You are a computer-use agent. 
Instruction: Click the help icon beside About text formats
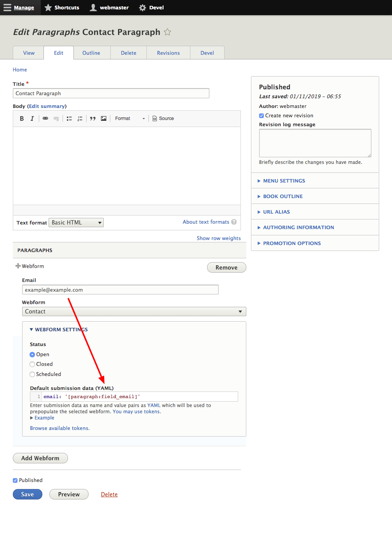point(234,222)
